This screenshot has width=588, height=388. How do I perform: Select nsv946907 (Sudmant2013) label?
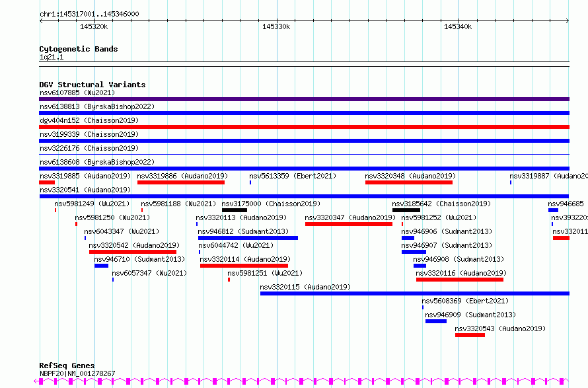point(447,245)
